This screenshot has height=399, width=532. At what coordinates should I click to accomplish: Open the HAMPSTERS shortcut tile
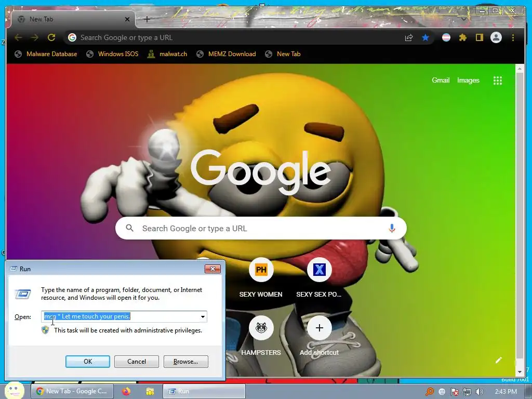[x=261, y=328]
